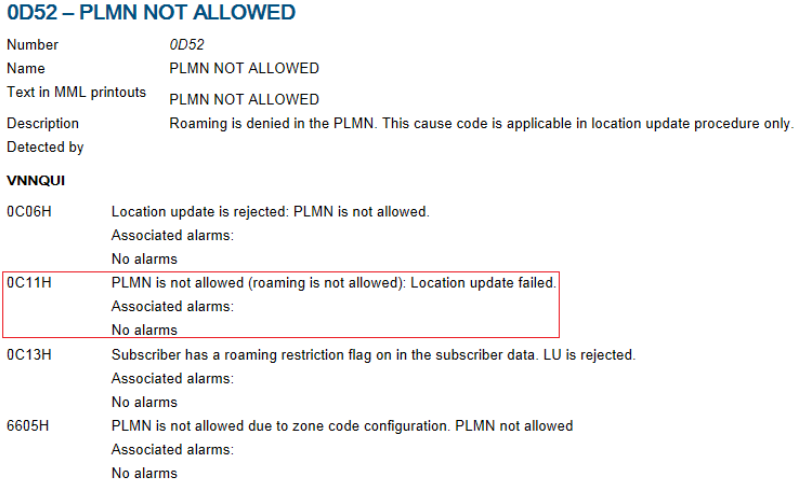Click Associated alarms under the 0C06H entry
The image size is (796, 481).
173,235
